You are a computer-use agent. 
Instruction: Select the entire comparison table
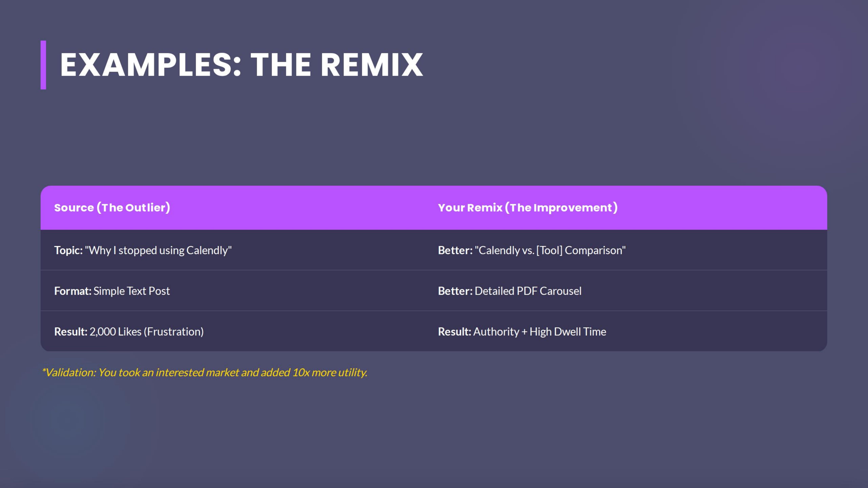coord(434,269)
